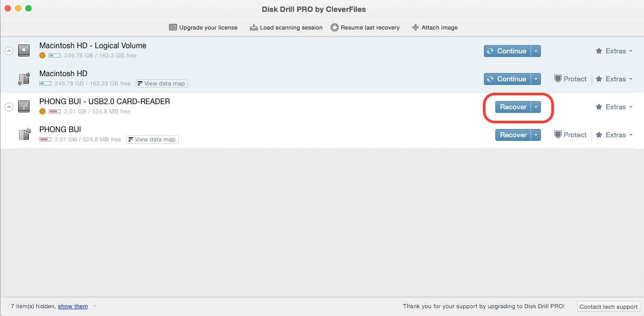Select Attach image in the toolbar

(x=435, y=27)
